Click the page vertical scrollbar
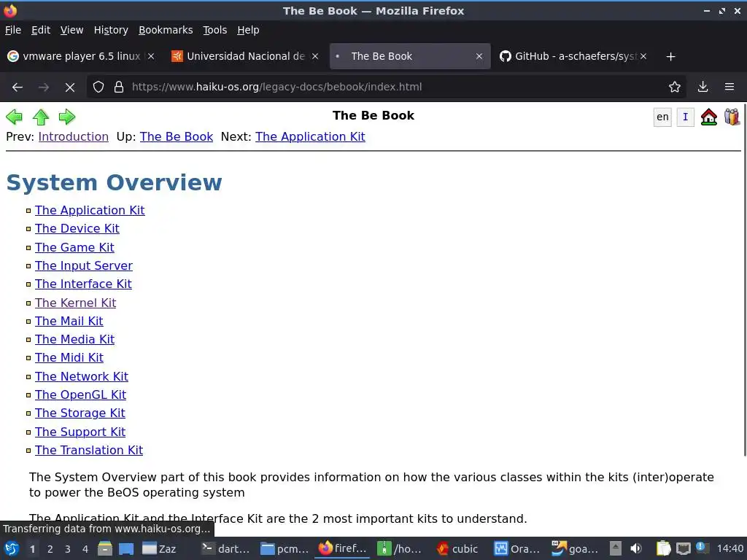This screenshot has height=560, width=747. tap(744, 280)
